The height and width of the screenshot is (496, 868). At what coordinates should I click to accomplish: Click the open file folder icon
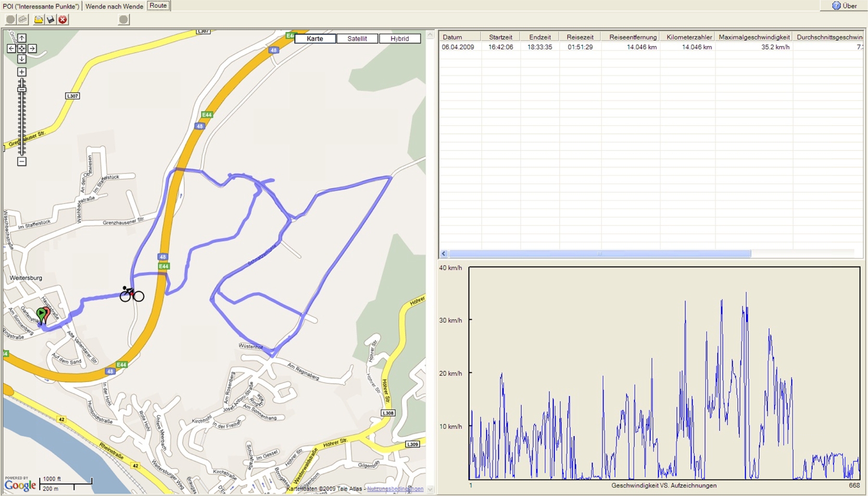pyautogui.click(x=39, y=20)
